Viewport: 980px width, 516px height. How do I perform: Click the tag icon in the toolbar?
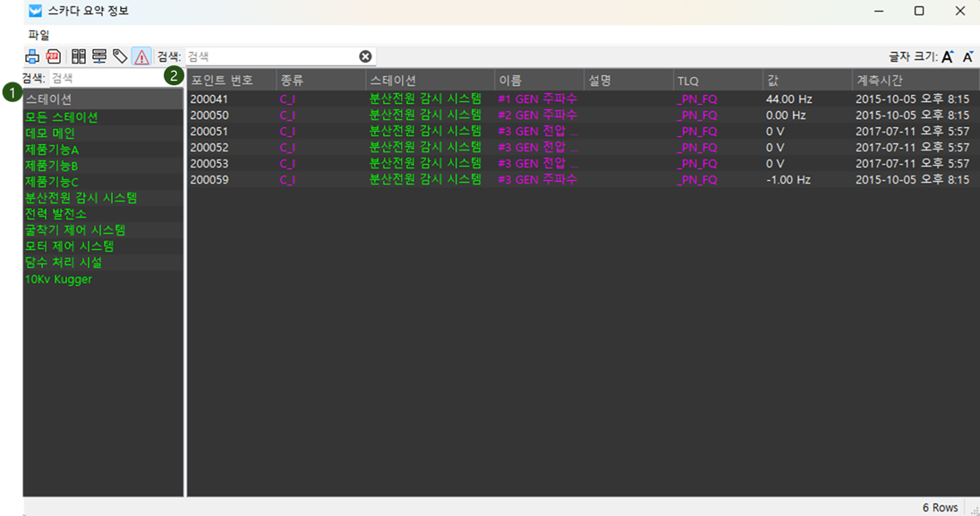[120, 56]
